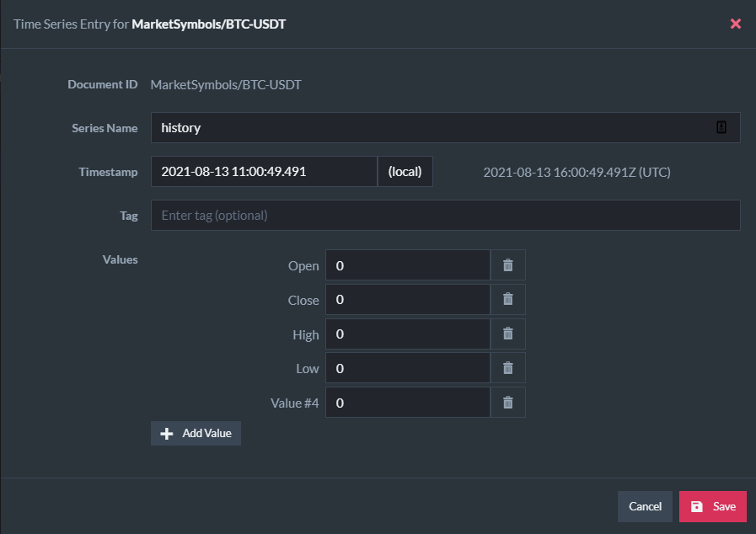Remove Value #4 using its trash icon

pyautogui.click(x=507, y=403)
